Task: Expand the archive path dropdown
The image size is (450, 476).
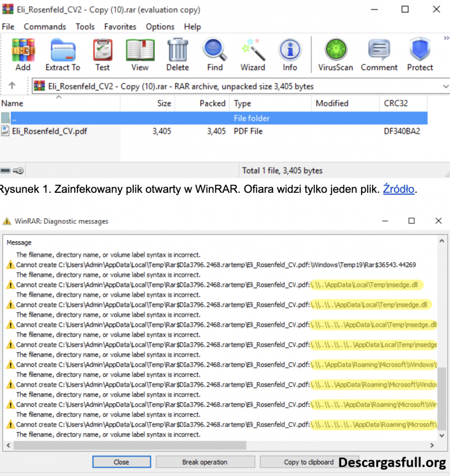Action: 445,87
